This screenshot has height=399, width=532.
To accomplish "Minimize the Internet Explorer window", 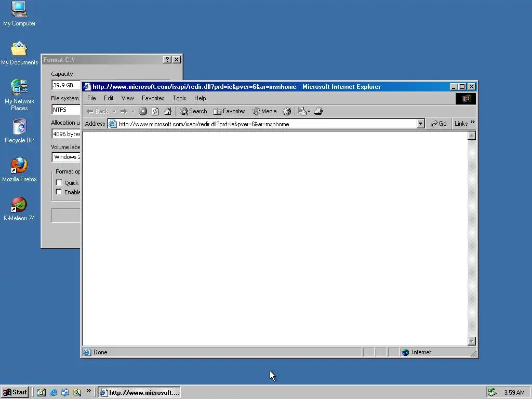I will tap(454, 87).
